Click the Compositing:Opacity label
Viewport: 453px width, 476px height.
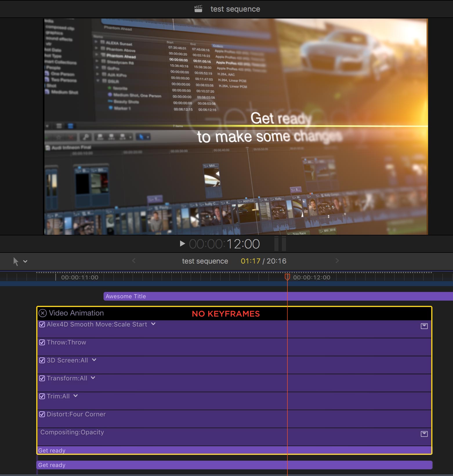click(x=72, y=432)
